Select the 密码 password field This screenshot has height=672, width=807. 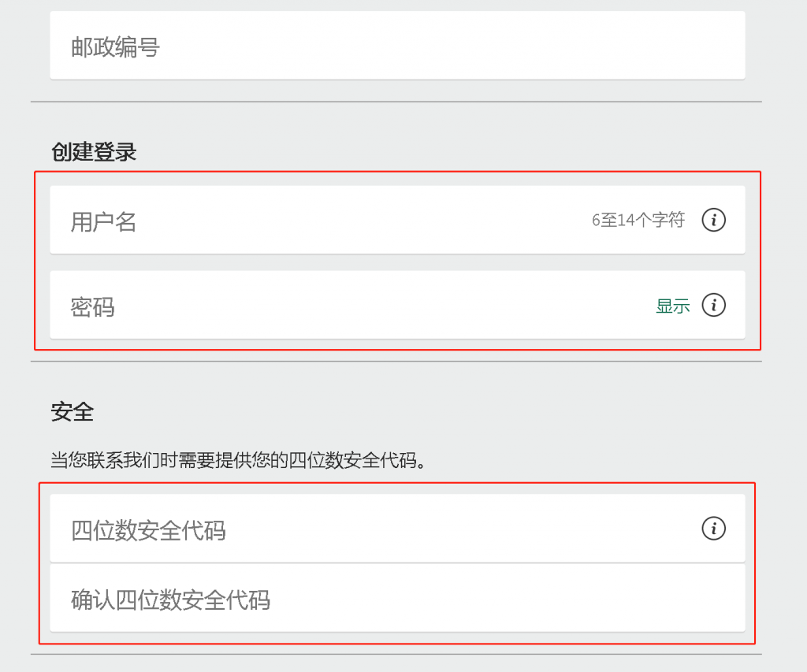point(315,306)
